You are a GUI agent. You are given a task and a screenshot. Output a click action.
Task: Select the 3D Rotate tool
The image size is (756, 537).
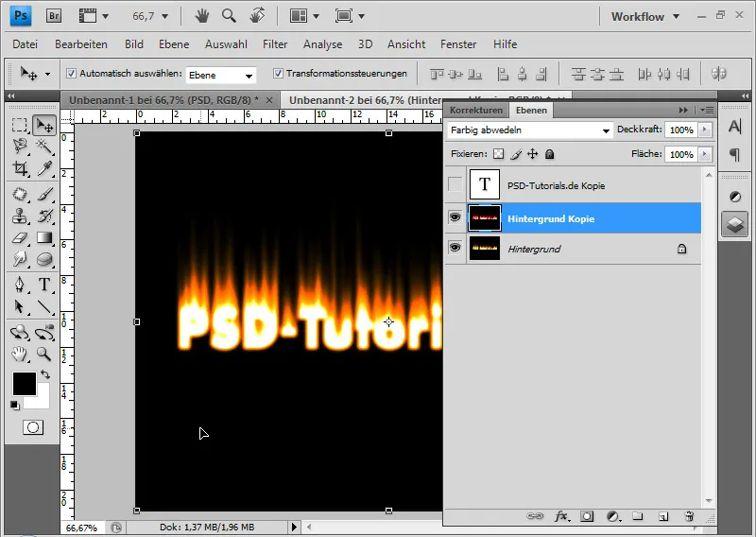tap(19, 333)
